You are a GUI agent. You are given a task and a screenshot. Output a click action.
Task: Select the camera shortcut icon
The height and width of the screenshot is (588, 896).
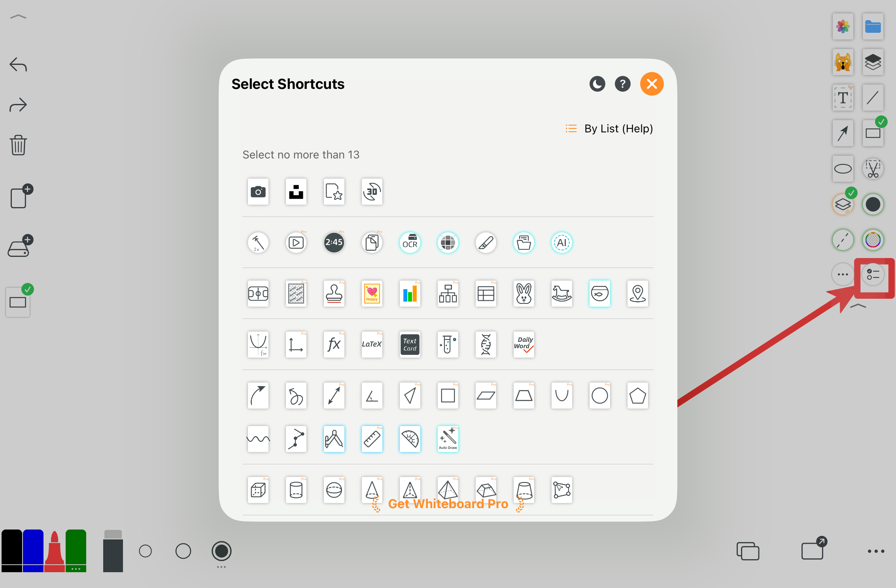pyautogui.click(x=258, y=192)
